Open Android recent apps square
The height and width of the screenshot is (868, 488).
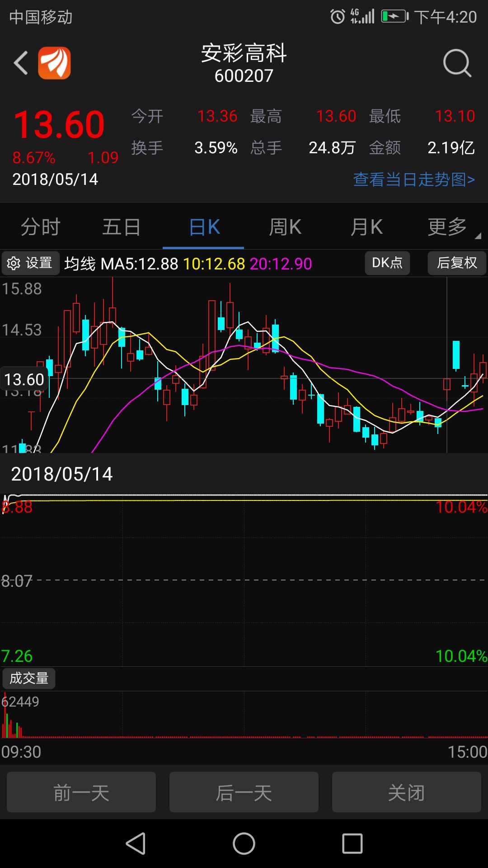coord(352,844)
